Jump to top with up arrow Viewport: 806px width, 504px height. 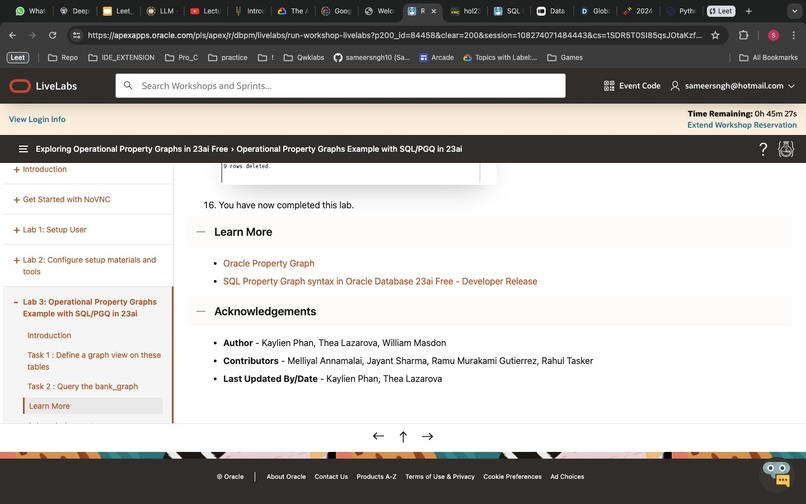tap(403, 437)
